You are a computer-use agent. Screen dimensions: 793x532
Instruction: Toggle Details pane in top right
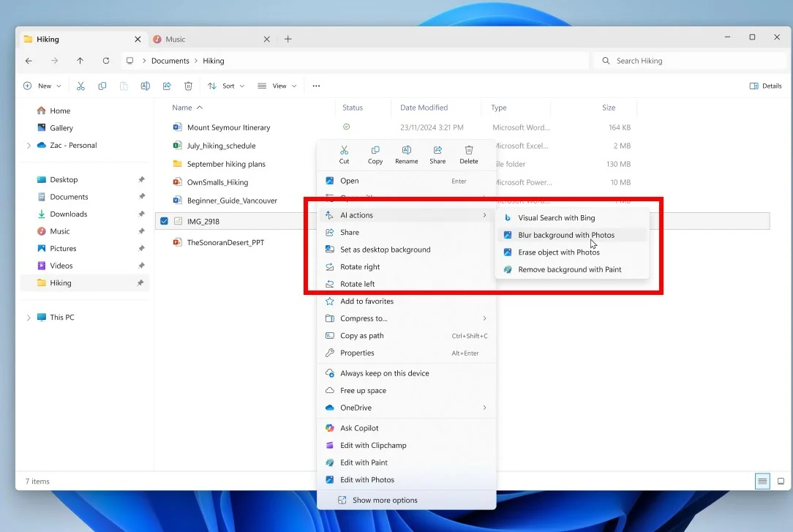(765, 86)
